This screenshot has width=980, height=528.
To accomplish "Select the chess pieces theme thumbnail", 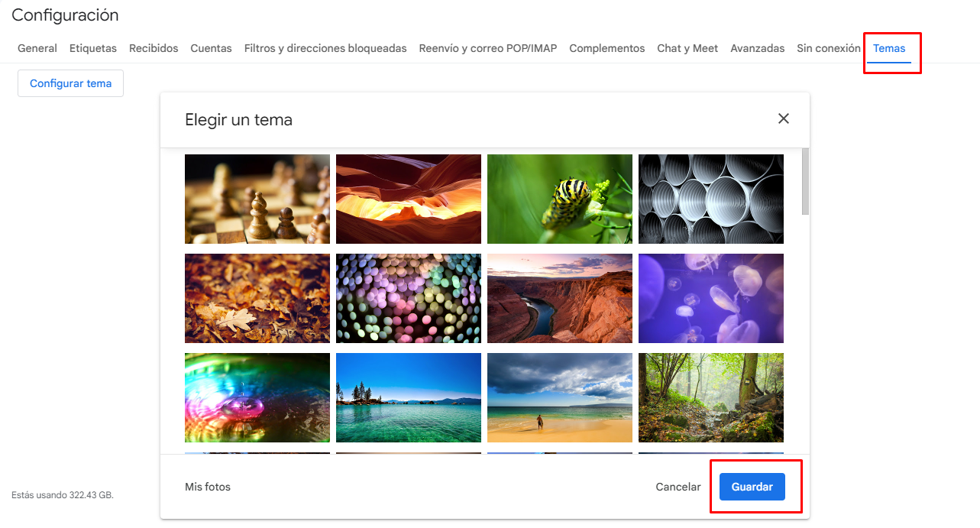I will pyautogui.click(x=257, y=199).
